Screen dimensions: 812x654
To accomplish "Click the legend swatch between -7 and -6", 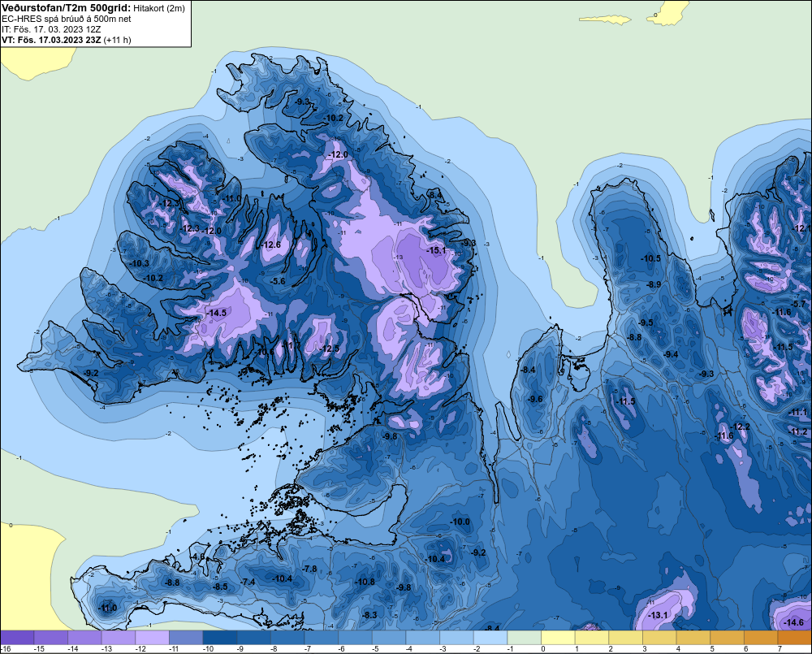I will coord(322,638).
